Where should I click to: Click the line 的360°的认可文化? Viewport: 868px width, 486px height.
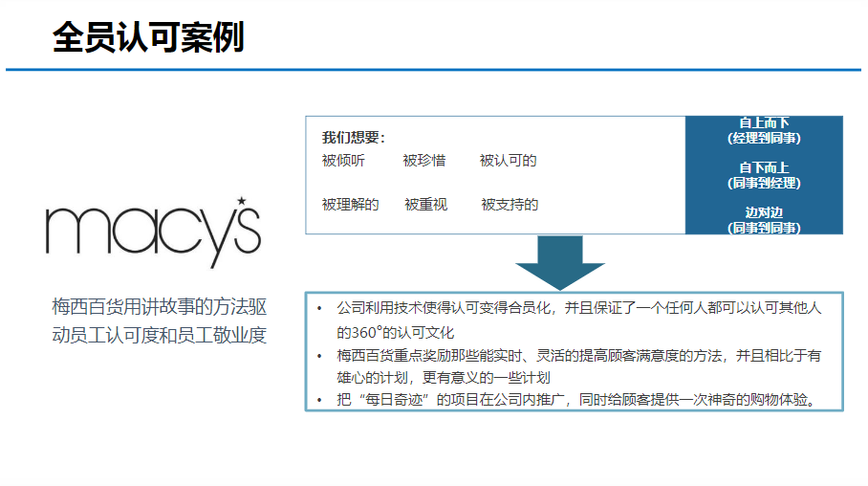[395, 333]
